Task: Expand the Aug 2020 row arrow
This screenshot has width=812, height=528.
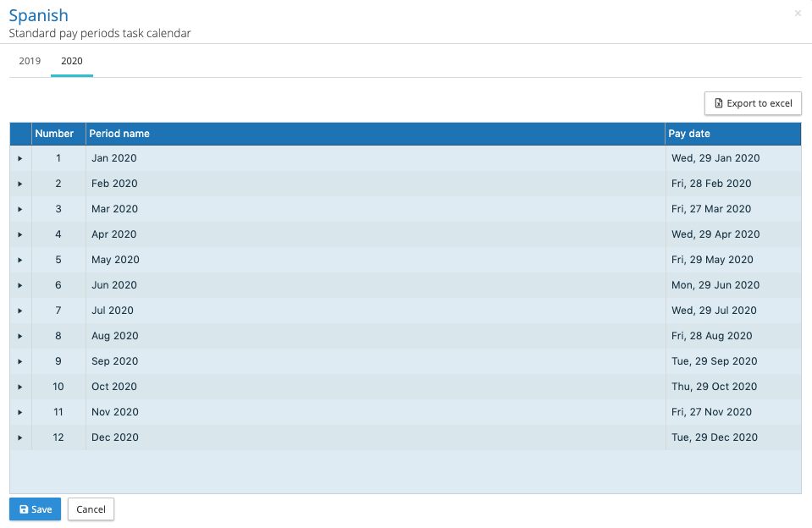Action: [20, 336]
